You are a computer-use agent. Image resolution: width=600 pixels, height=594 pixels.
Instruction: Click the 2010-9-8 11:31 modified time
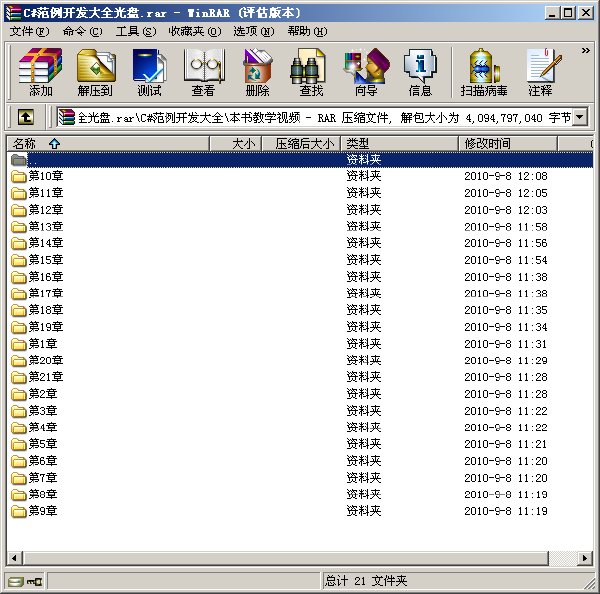pyautogui.click(x=506, y=344)
